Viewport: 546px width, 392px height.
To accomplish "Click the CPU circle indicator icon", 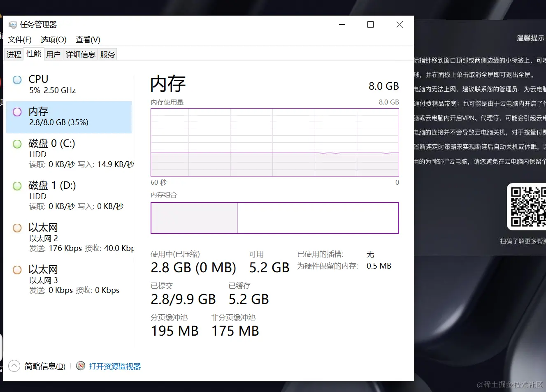I will click(x=17, y=80).
